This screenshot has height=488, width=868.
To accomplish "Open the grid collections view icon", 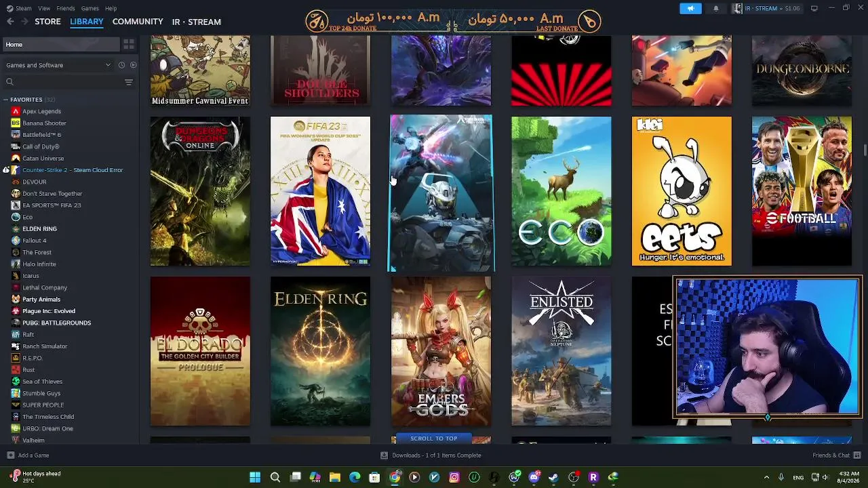I will [x=129, y=44].
